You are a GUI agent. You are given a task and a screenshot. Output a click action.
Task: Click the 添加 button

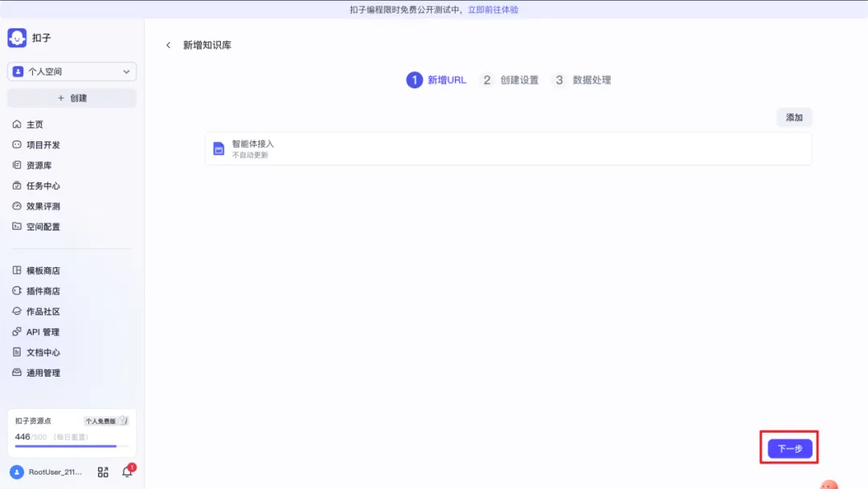click(x=794, y=117)
